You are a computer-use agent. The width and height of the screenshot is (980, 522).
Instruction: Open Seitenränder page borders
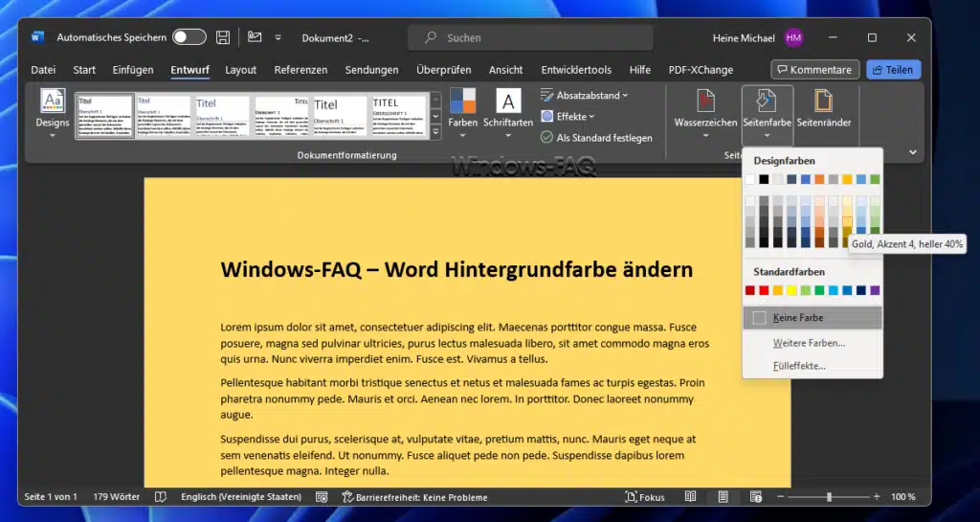point(824,109)
